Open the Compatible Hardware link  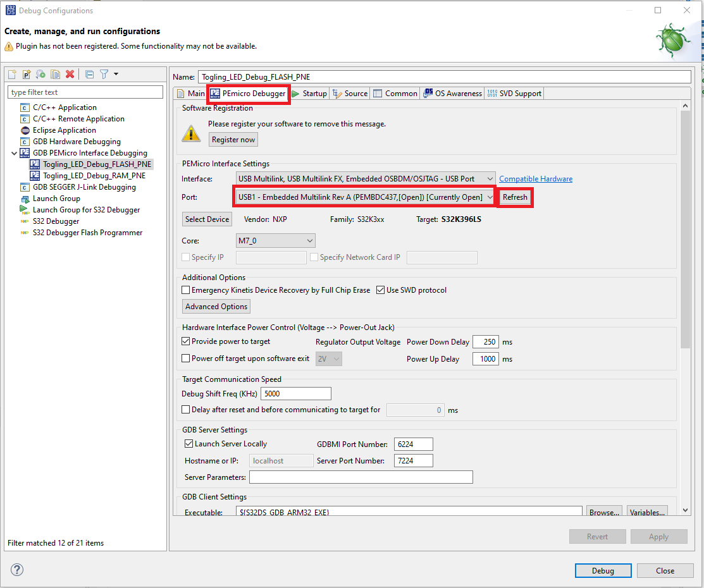coord(536,179)
